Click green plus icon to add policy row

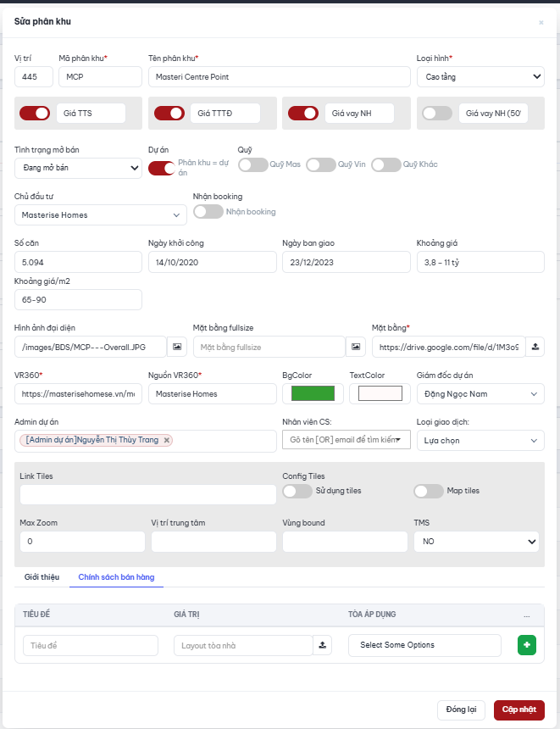tap(527, 645)
